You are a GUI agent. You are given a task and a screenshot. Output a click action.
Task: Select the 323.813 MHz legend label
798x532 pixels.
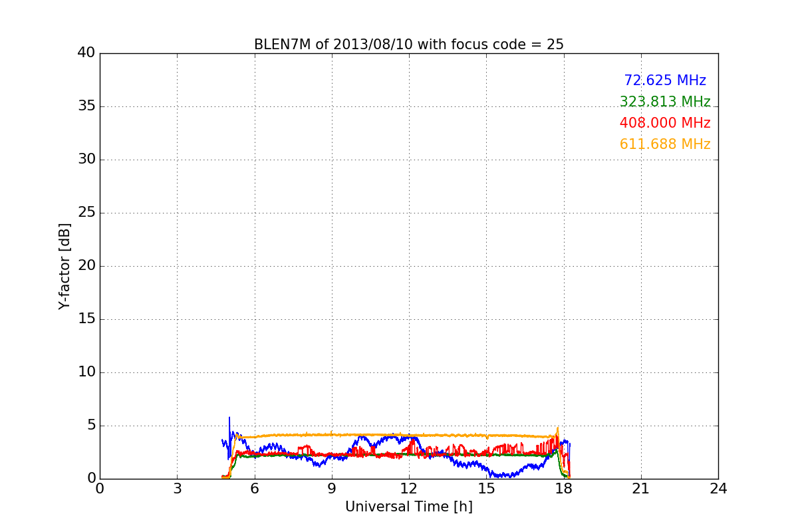click(665, 102)
